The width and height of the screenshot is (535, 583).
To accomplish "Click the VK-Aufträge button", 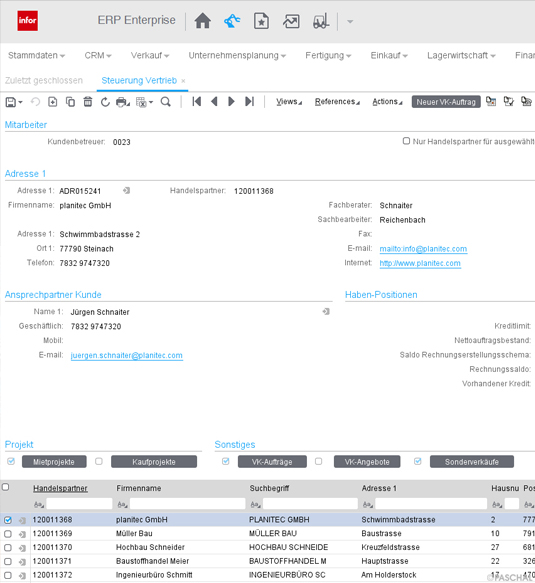I will click(x=272, y=462).
